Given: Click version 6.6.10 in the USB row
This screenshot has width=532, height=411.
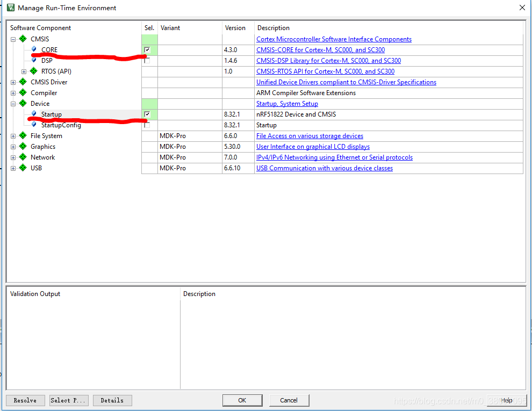Looking at the screenshot, I should 232,168.
